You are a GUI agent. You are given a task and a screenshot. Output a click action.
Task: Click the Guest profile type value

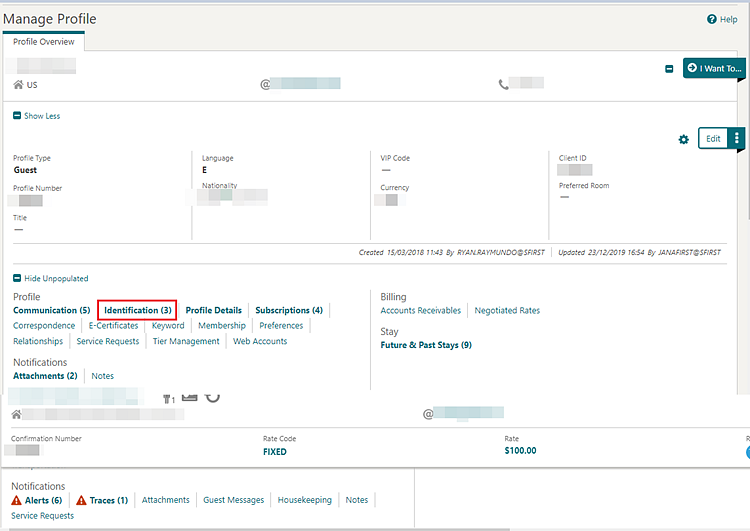pyautogui.click(x=25, y=170)
